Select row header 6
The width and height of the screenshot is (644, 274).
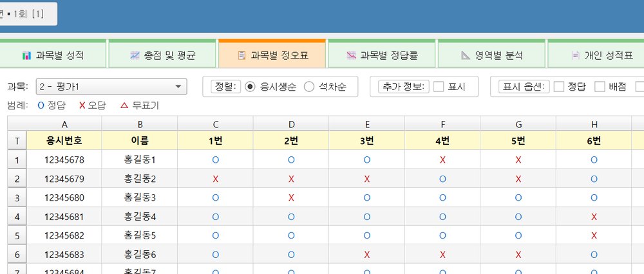tap(17, 254)
